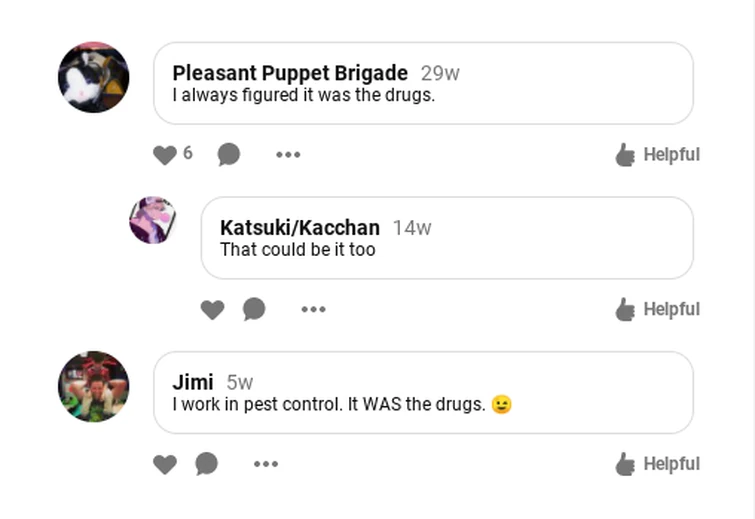Visit Katsuki/Kacchan username link
This screenshot has width=755, height=519.
300,228
